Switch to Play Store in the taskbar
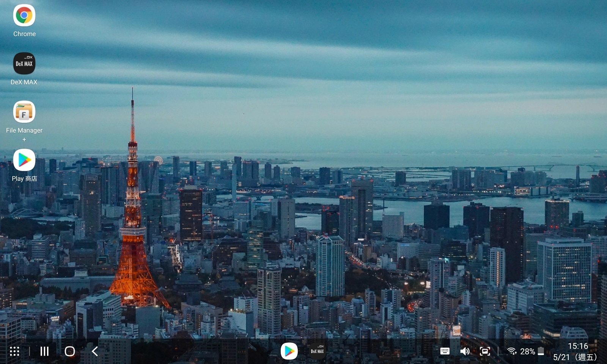This screenshot has width=607, height=364. click(x=289, y=351)
